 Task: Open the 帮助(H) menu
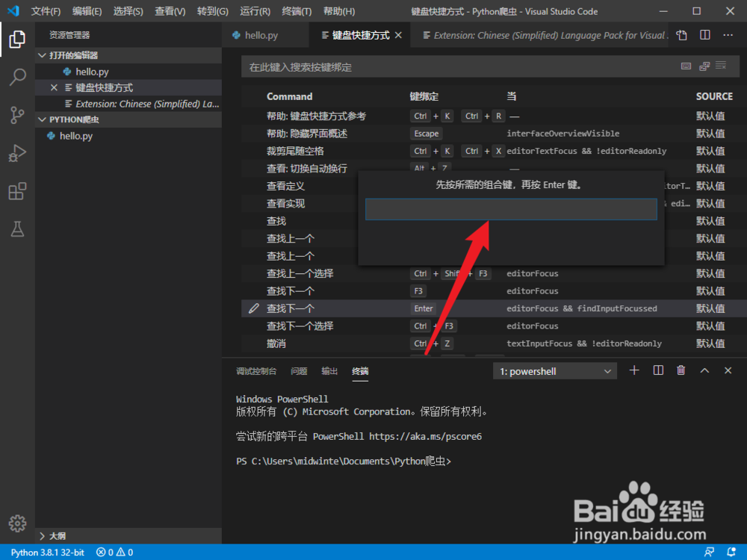tap(338, 11)
